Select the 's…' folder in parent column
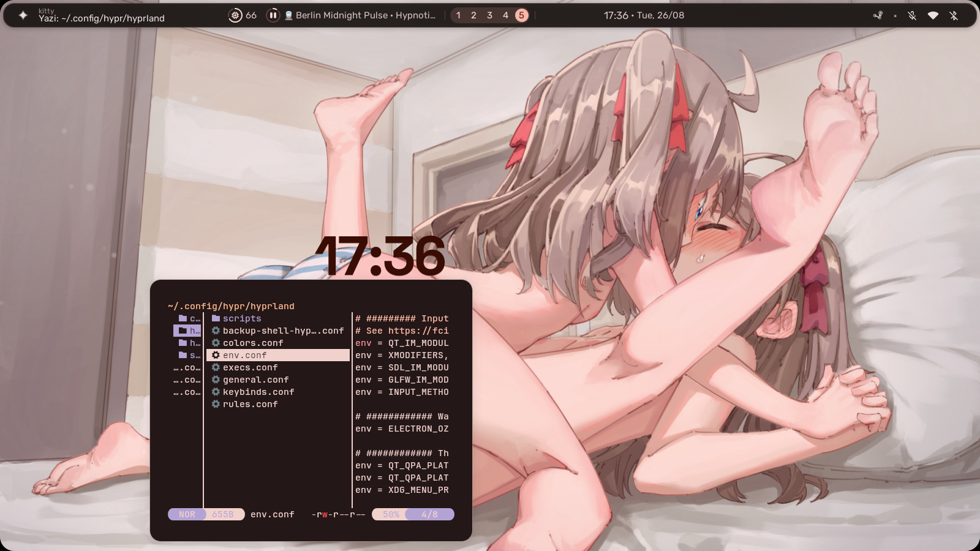The image size is (980, 551). coord(190,355)
